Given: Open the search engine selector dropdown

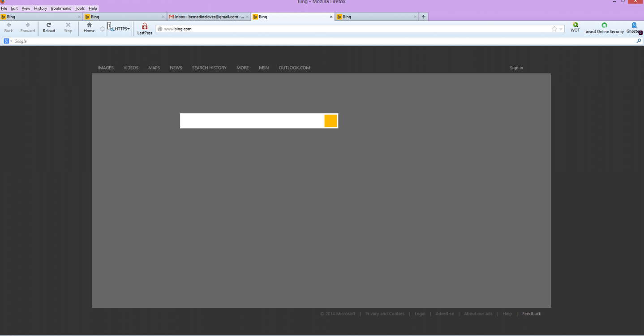Looking at the screenshot, I should tap(8, 41).
